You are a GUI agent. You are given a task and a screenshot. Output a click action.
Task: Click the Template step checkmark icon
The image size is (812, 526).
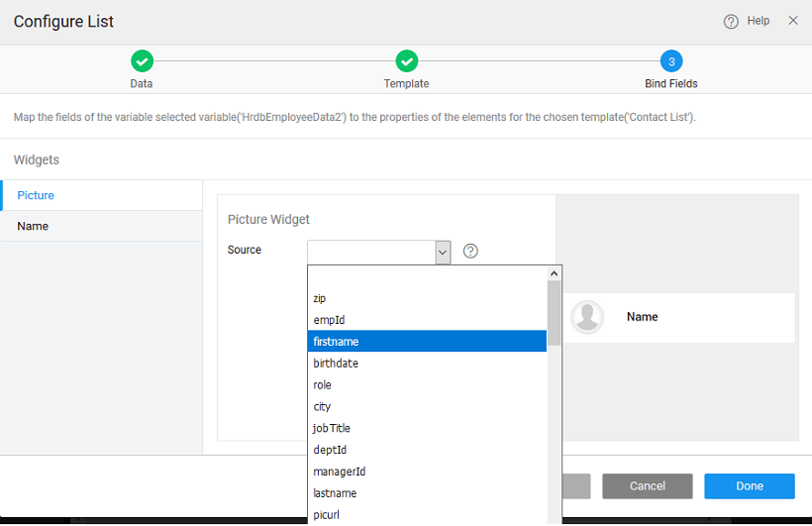pyautogui.click(x=406, y=61)
